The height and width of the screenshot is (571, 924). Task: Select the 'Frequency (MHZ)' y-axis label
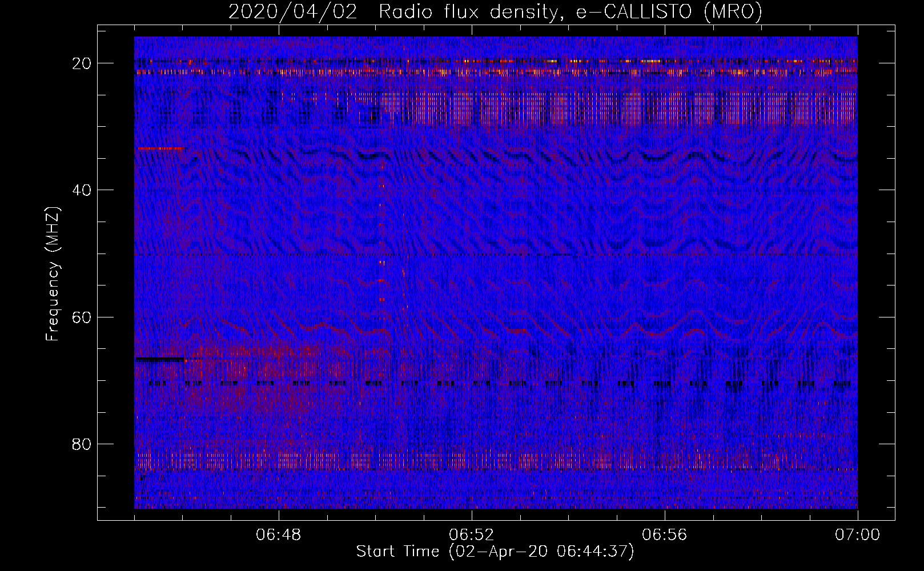click(53, 274)
